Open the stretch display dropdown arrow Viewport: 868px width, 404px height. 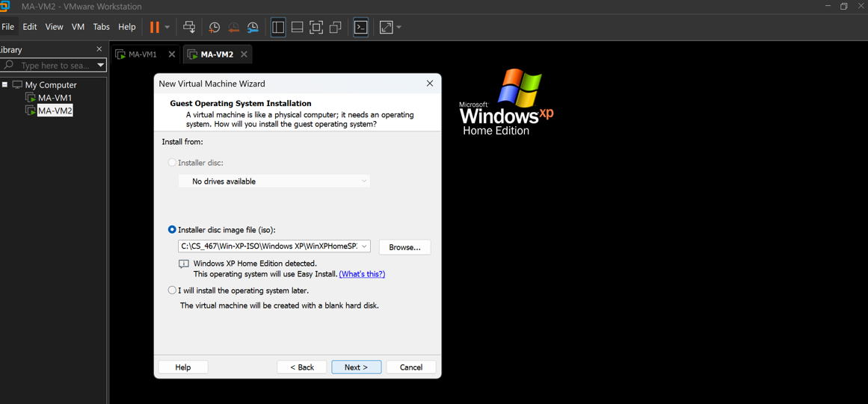(399, 27)
